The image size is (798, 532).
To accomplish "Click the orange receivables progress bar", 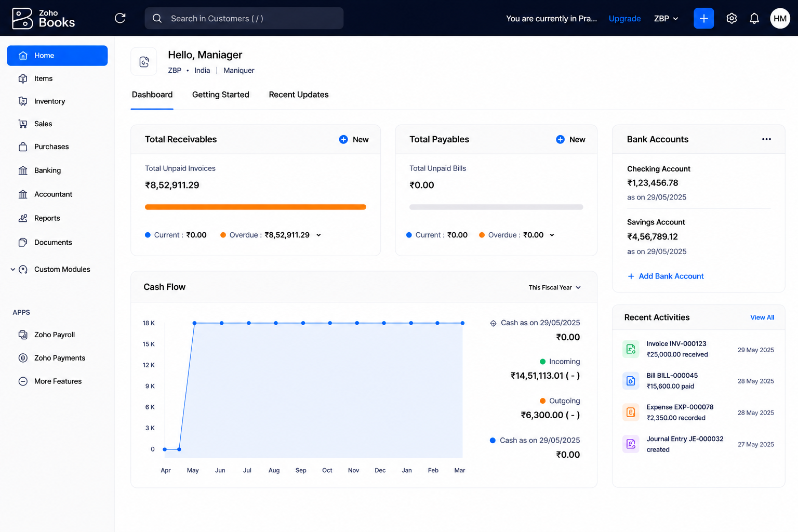I will tap(256, 207).
